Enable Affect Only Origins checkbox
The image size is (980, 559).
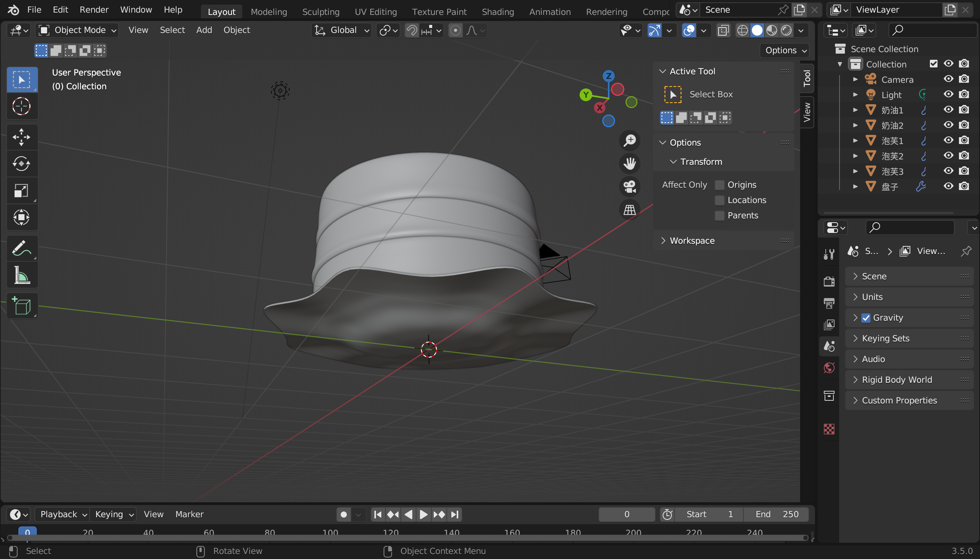pyautogui.click(x=720, y=185)
